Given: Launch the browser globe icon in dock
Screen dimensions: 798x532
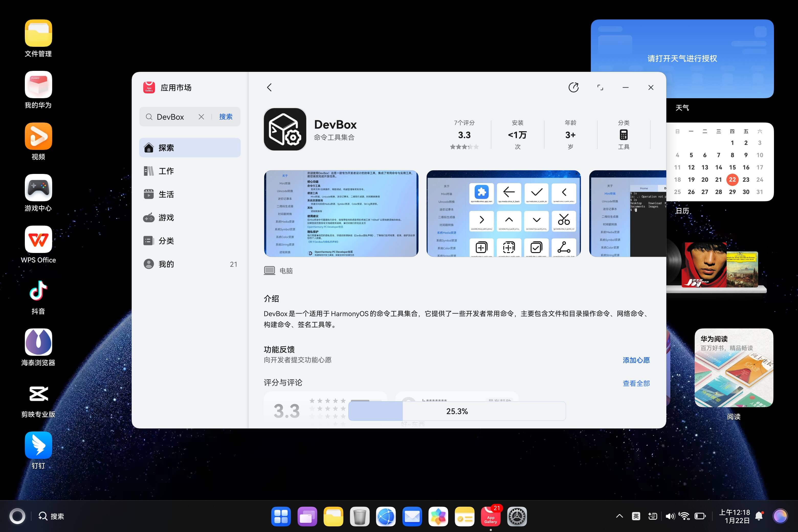Looking at the screenshot, I should coord(386,516).
